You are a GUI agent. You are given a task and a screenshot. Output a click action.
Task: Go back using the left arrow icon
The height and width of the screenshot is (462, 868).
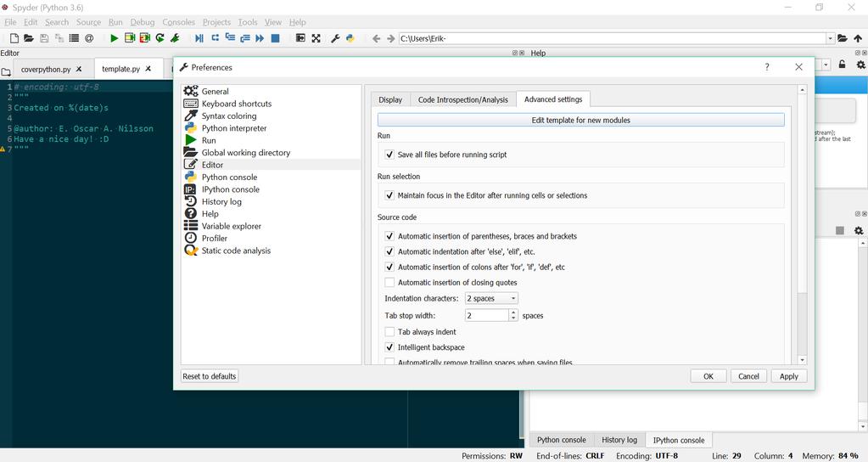pyautogui.click(x=377, y=38)
